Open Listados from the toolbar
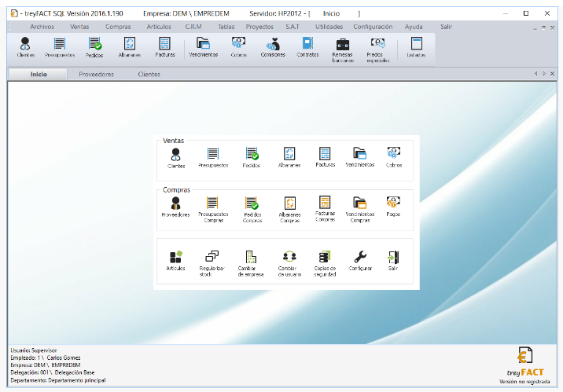The image size is (563, 392). [x=416, y=47]
